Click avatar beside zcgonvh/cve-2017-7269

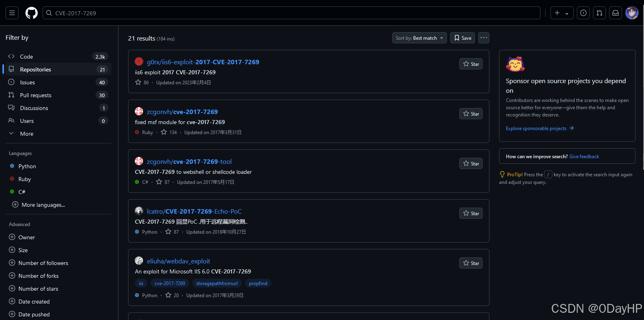click(139, 111)
